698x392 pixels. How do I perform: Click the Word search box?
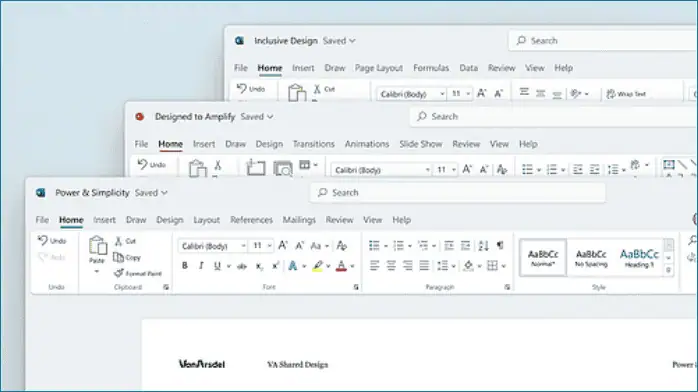[458, 193]
